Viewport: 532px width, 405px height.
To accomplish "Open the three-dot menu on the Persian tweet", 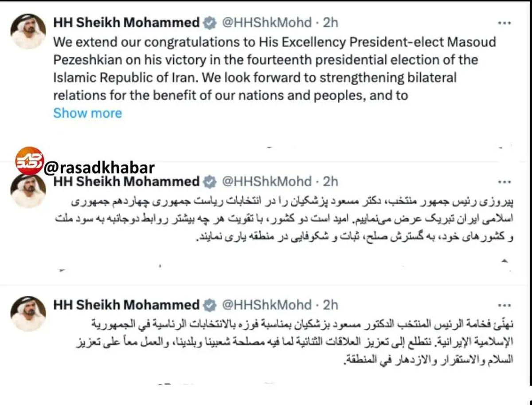I will pyautogui.click(x=505, y=182).
